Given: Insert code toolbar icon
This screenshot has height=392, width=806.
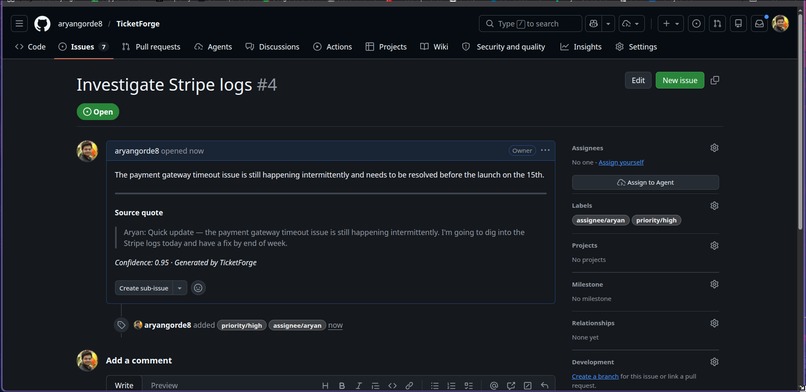Looking at the screenshot, I should pyautogui.click(x=392, y=386).
